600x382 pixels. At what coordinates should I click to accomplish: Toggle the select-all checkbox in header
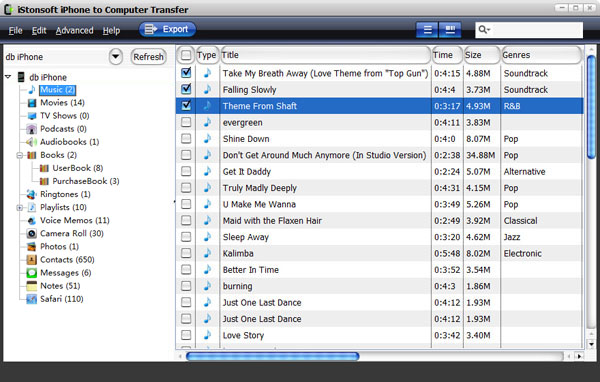click(186, 55)
